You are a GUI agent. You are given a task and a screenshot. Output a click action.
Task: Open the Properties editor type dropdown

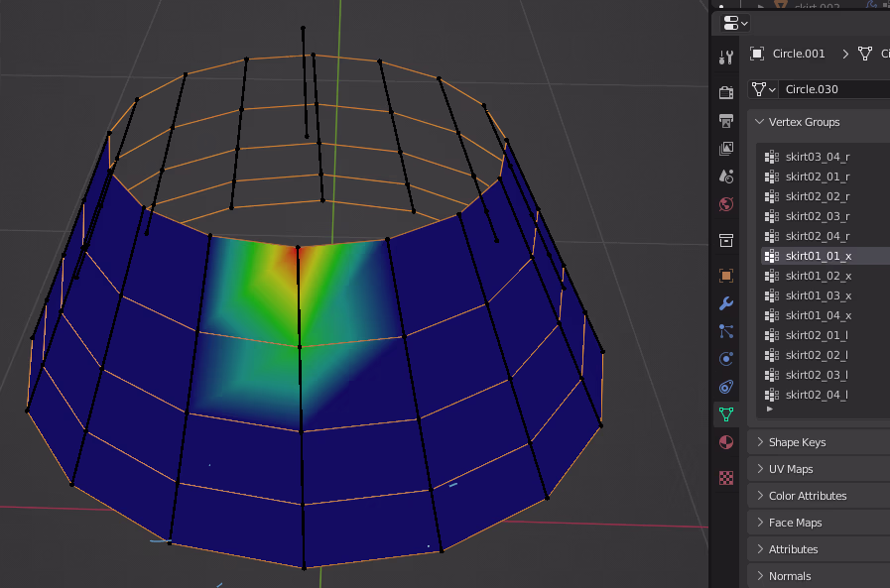[735, 23]
